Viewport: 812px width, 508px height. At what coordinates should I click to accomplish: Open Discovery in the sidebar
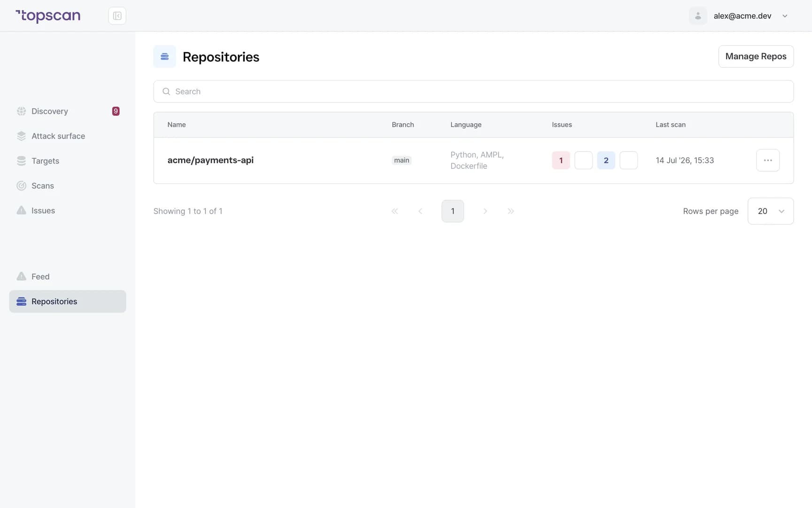click(68, 111)
